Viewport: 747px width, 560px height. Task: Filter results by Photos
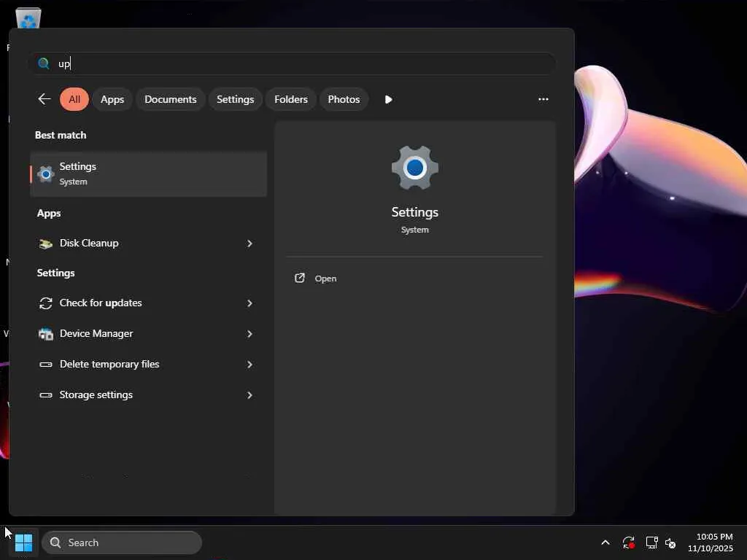pyautogui.click(x=344, y=99)
